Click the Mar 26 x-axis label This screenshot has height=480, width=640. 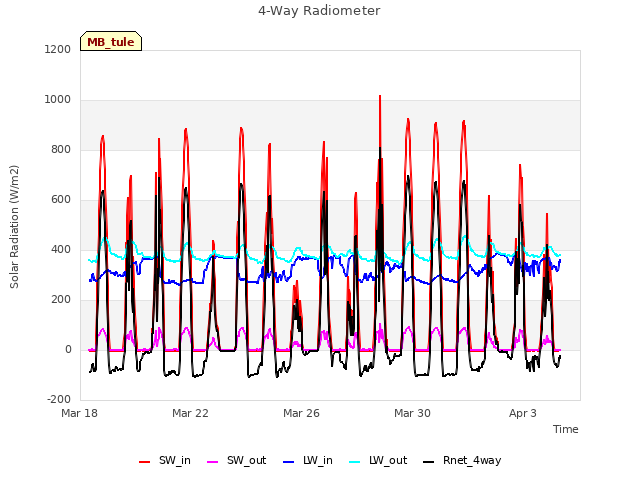click(x=301, y=413)
